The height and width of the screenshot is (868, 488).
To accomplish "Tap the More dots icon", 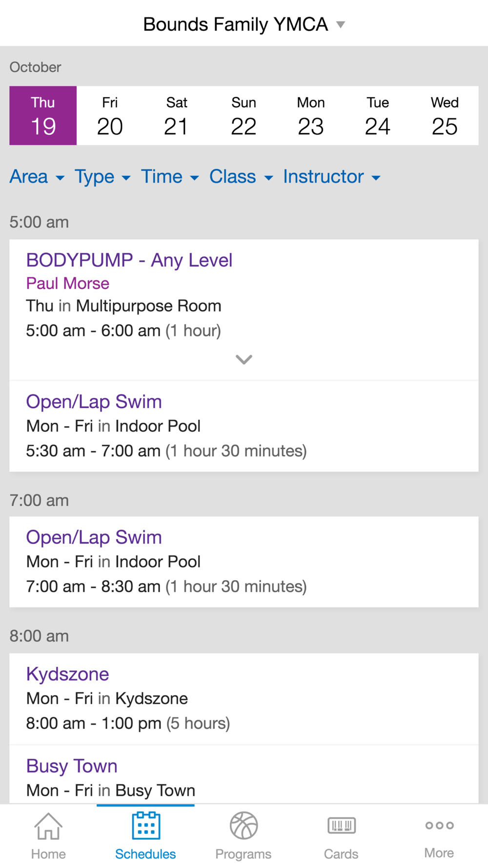I will click(x=439, y=826).
